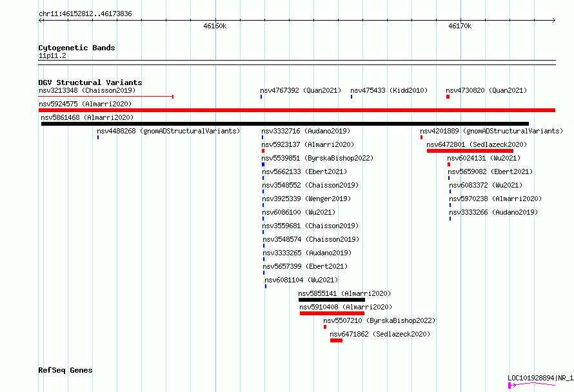
Task: Select the nsv5855141 (Almarri2020) black bar
Action: pos(332,300)
